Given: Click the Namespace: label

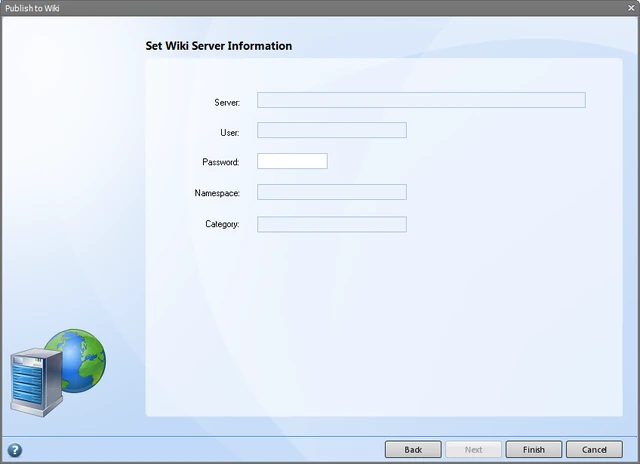Looking at the screenshot, I should pyautogui.click(x=217, y=193).
